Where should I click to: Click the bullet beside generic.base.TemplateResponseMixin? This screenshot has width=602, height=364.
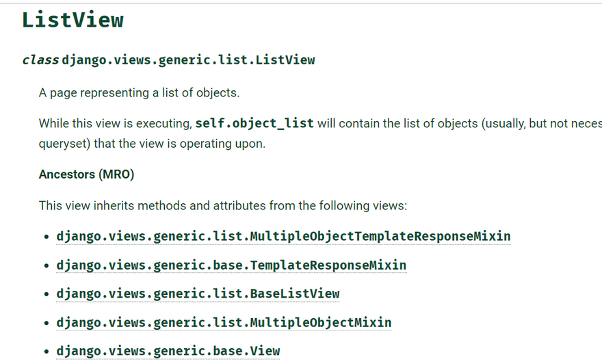(47, 266)
